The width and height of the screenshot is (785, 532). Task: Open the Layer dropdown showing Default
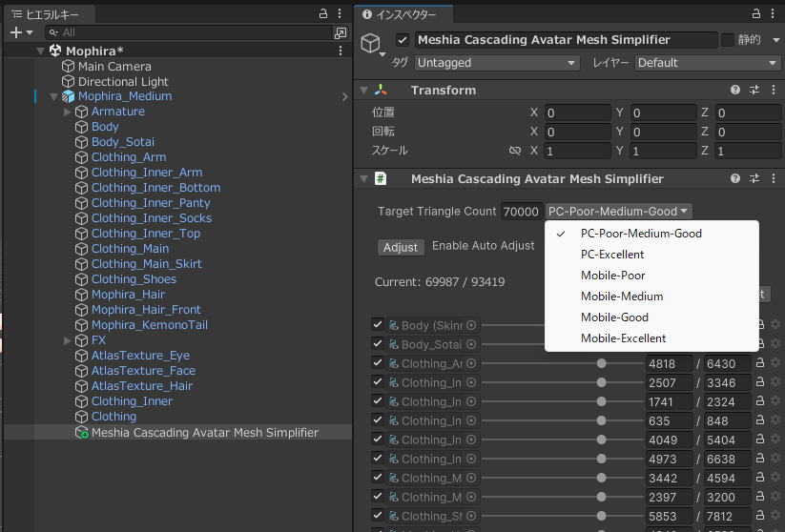tap(708, 63)
